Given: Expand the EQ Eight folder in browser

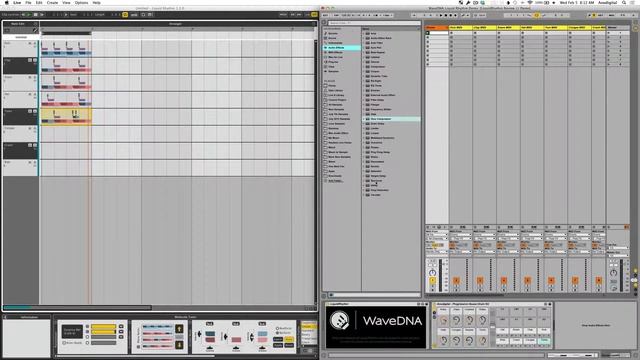Looking at the screenshot, I should pyautogui.click(x=364, y=81).
